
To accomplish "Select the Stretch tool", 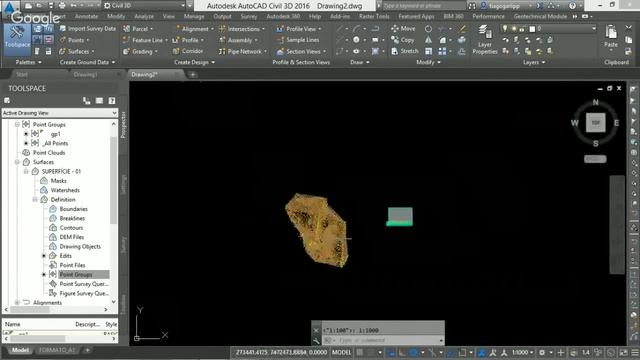I will click(x=404, y=51).
